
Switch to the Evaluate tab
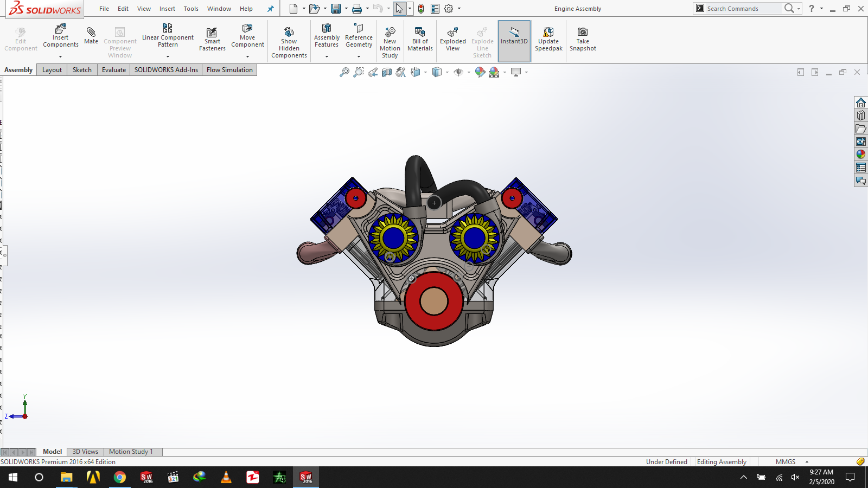tap(114, 70)
